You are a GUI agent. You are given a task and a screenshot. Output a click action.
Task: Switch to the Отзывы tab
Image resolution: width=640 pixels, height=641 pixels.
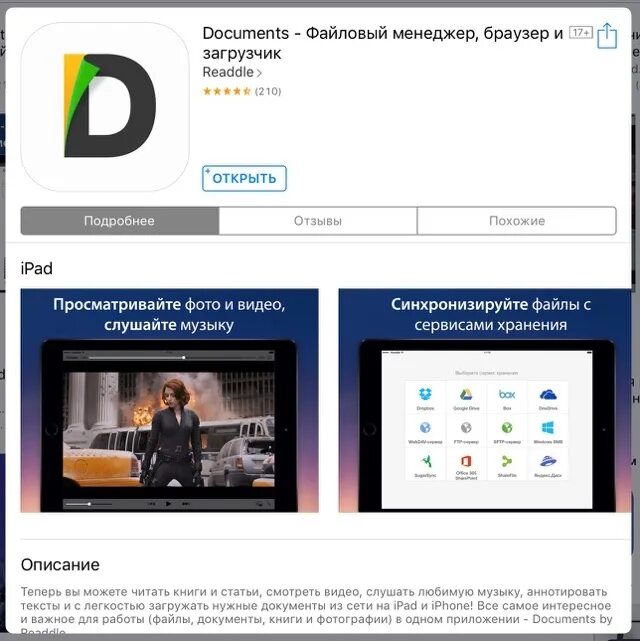(x=318, y=221)
